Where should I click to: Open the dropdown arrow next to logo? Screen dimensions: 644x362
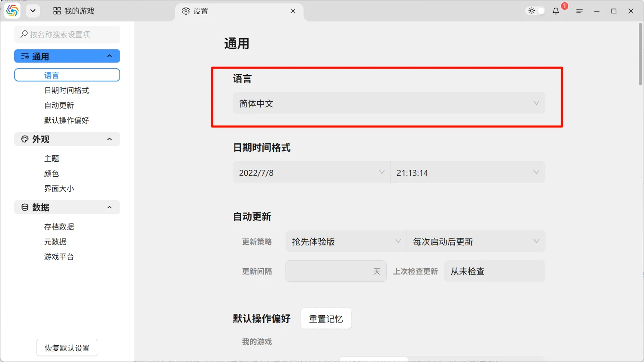tap(33, 11)
